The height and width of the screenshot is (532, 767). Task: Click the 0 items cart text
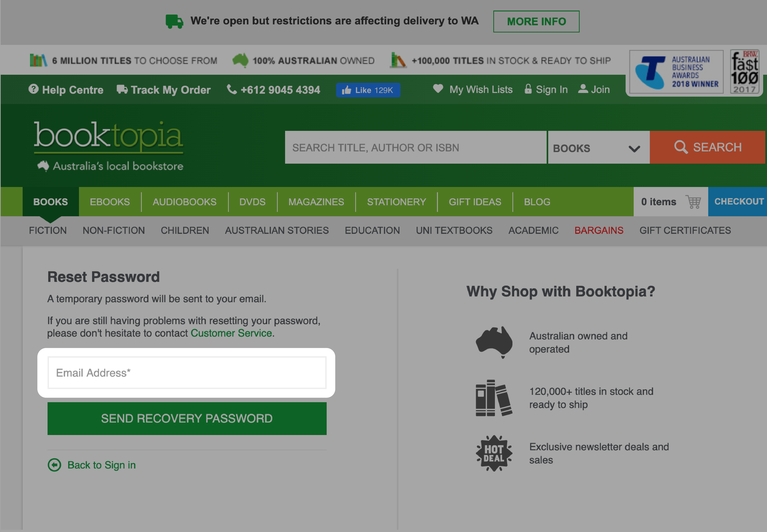tap(659, 202)
